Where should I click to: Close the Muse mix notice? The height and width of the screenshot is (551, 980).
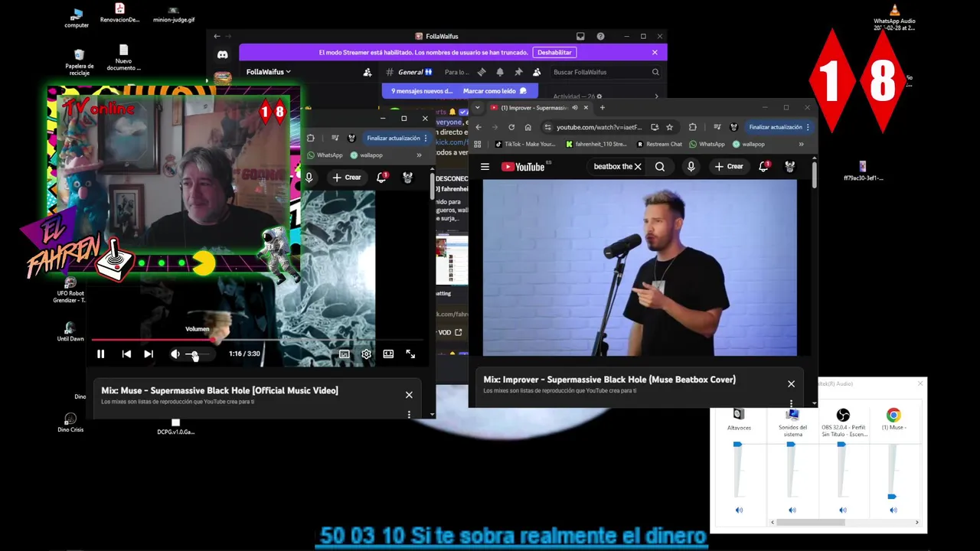coord(409,395)
